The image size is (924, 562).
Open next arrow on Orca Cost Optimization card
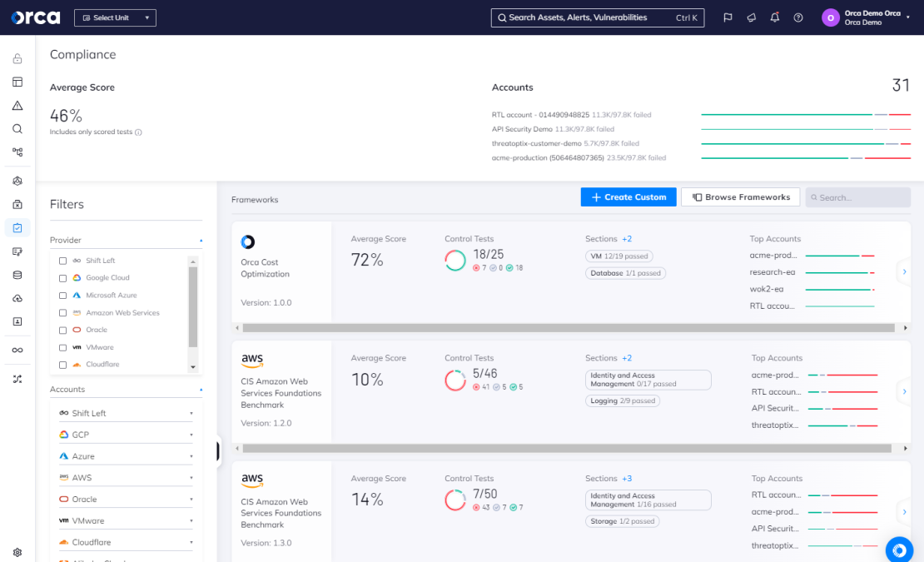[x=905, y=272]
